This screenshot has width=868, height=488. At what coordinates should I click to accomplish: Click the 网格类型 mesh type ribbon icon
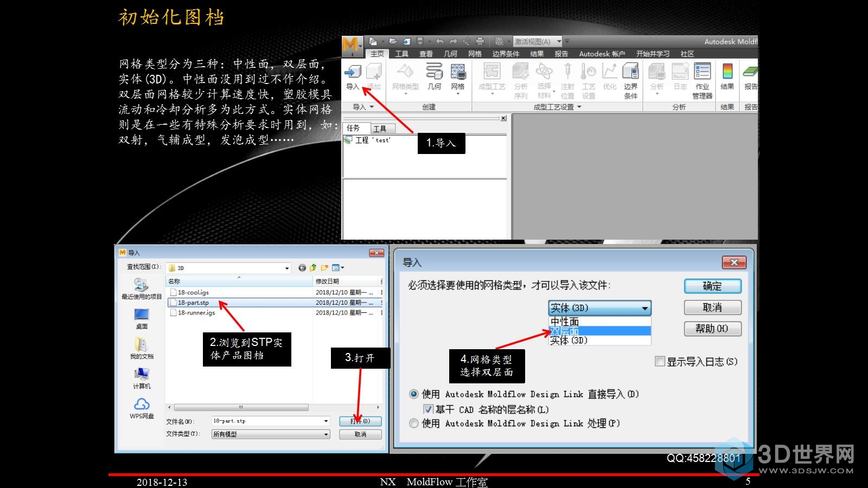[405, 72]
